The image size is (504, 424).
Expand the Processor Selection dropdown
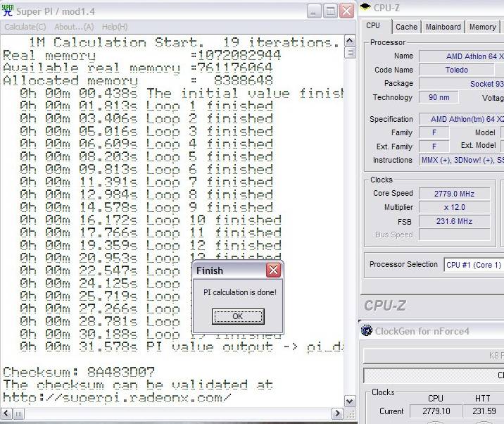[x=474, y=265]
